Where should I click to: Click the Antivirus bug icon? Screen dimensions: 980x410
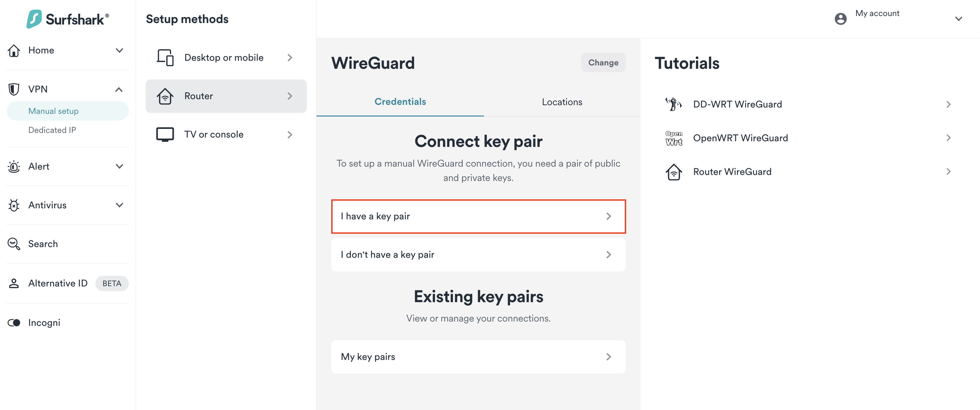14,205
